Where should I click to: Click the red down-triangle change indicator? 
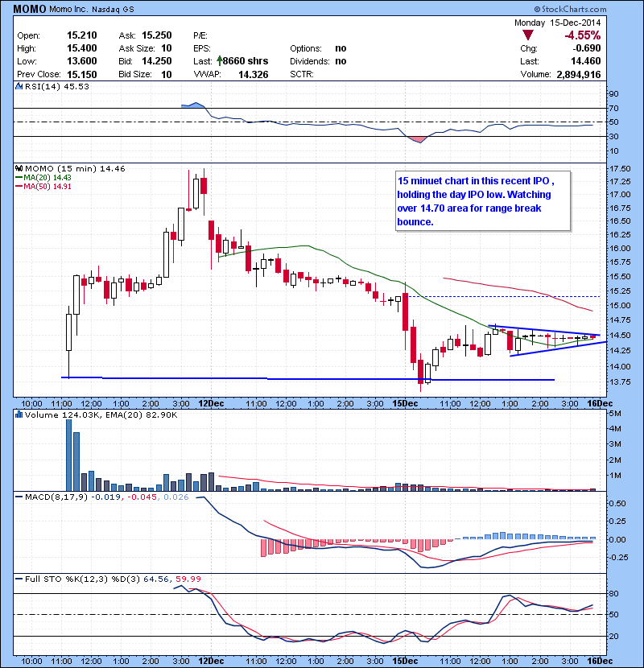(x=527, y=35)
